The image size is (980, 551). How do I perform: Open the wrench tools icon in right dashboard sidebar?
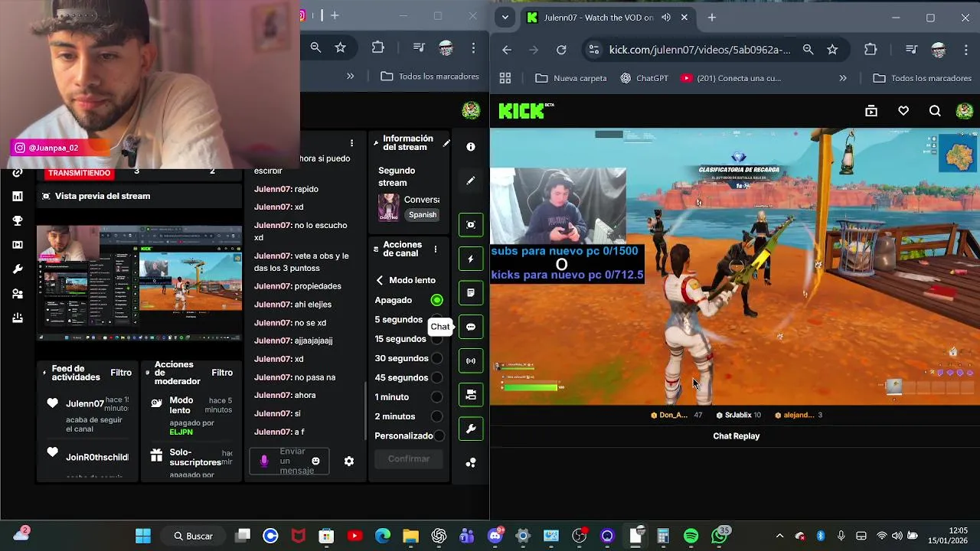(471, 429)
